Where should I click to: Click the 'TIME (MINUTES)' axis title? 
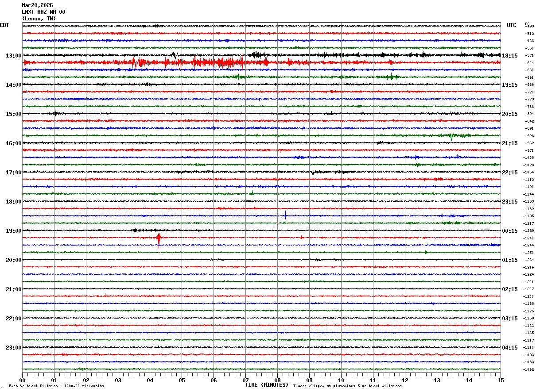tap(267, 385)
